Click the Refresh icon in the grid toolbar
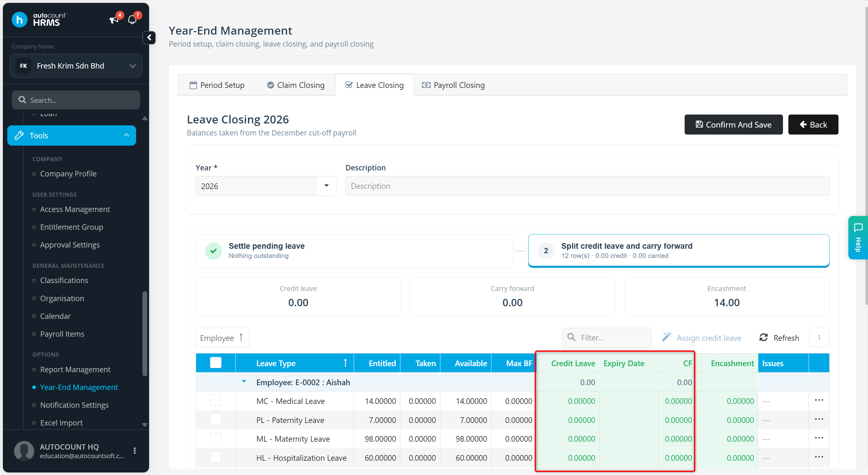The image size is (868, 475). (763, 338)
